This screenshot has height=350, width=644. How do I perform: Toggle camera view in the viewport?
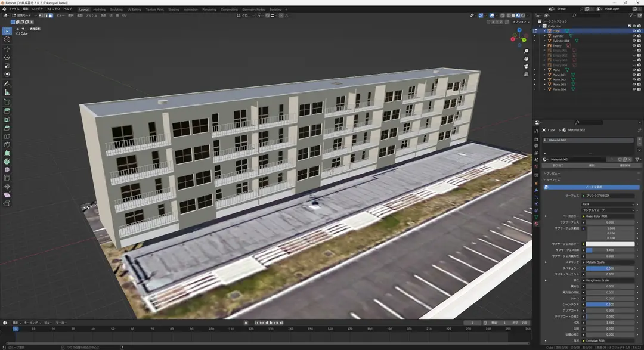(526, 66)
